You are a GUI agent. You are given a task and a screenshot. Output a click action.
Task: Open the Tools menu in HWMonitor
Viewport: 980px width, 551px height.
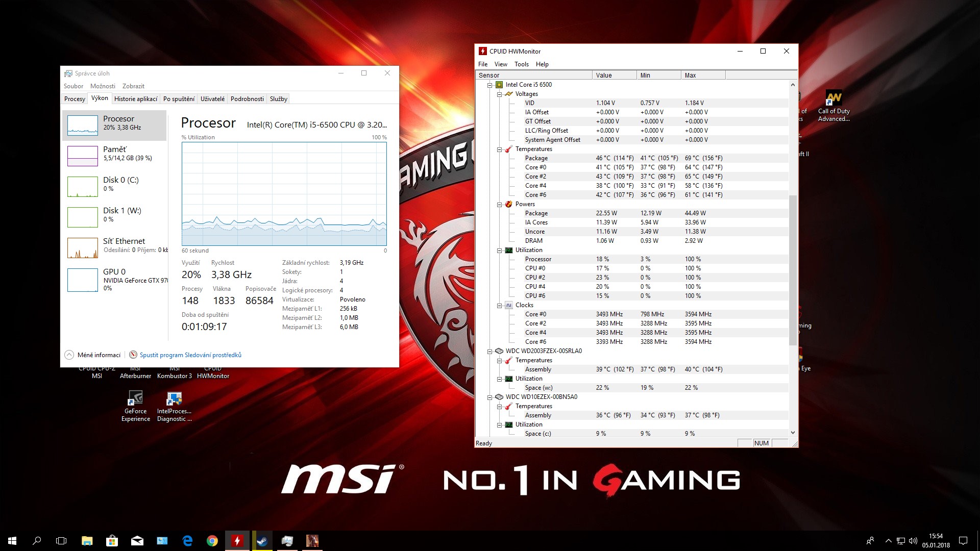pyautogui.click(x=521, y=64)
